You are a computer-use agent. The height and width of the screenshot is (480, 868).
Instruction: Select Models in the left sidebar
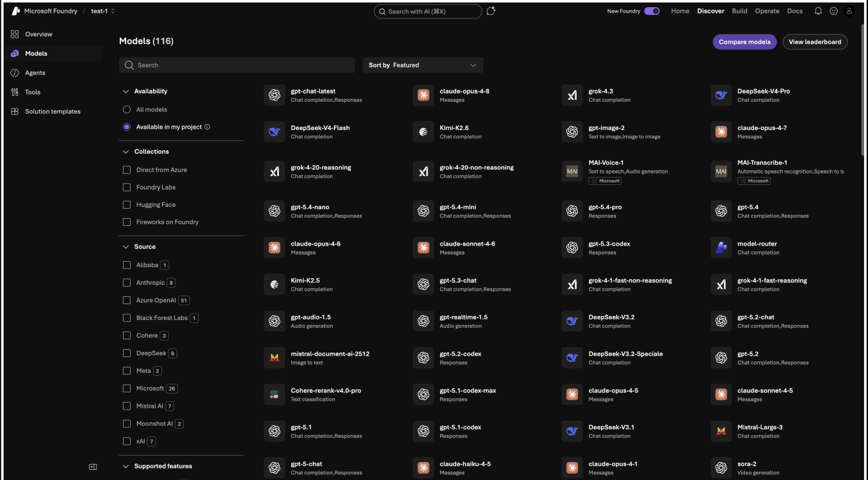point(55,54)
